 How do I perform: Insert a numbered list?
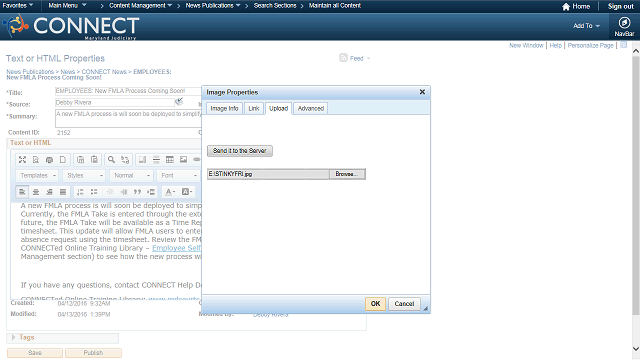[80, 192]
